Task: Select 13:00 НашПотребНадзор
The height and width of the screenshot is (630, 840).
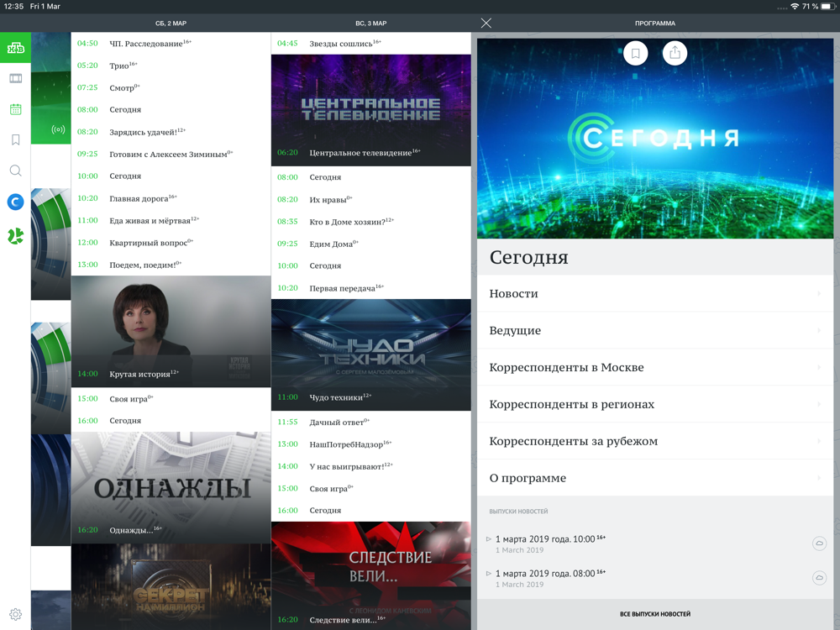Action: pyautogui.click(x=370, y=444)
